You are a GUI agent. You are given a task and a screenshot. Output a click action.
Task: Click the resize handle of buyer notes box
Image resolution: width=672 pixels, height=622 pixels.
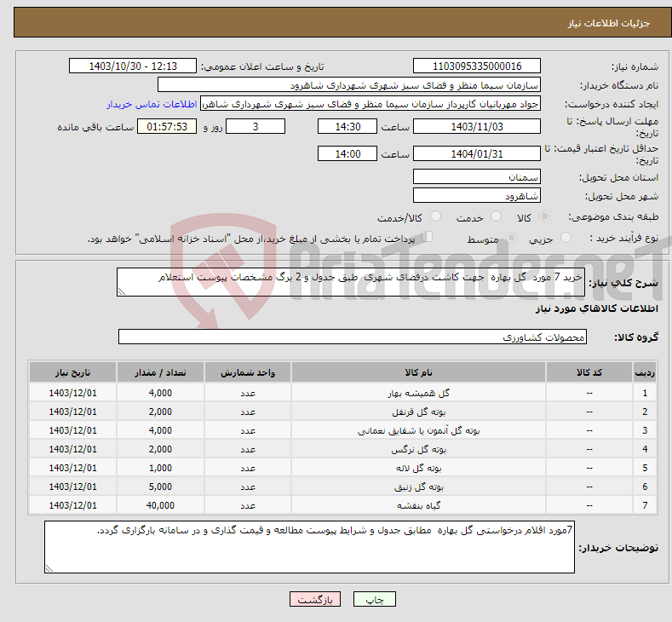click(49, 568)
